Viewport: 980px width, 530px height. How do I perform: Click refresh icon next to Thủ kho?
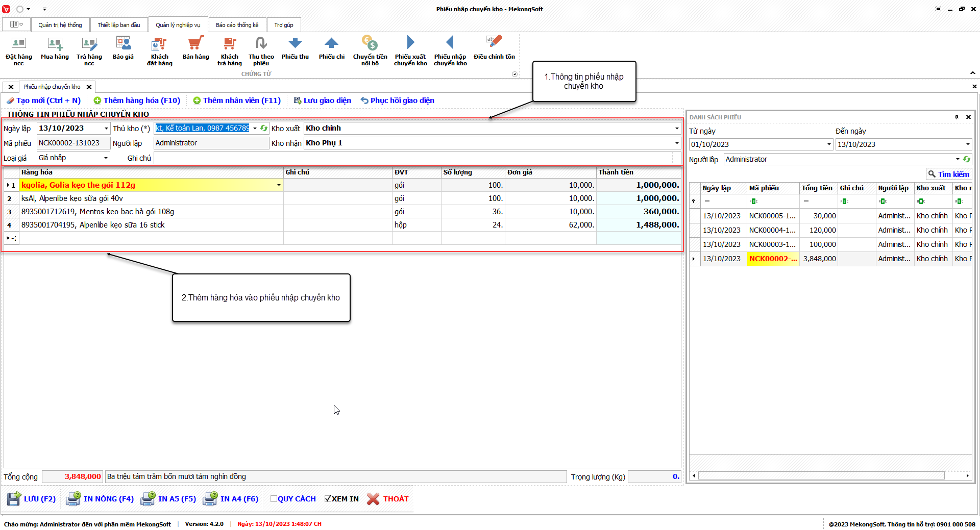pos(264,129)
